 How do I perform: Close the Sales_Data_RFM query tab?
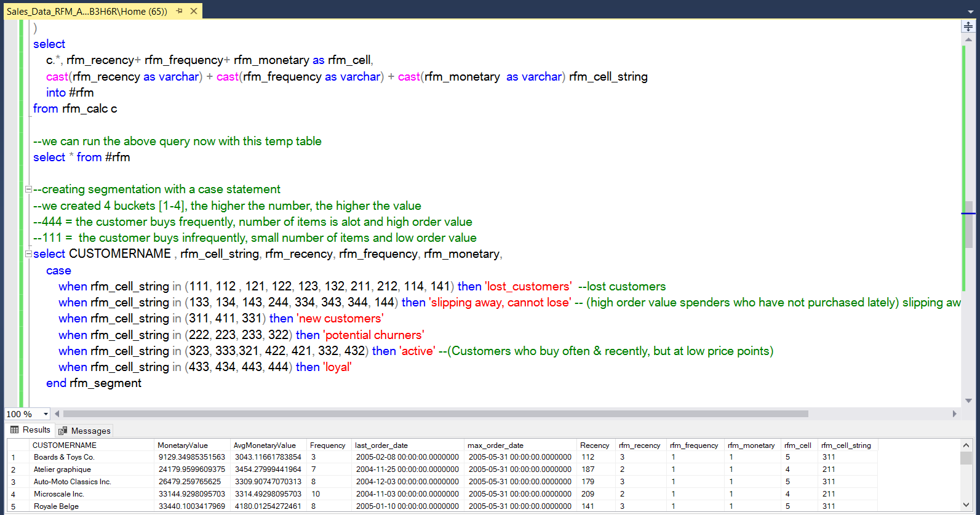(194, 11)
